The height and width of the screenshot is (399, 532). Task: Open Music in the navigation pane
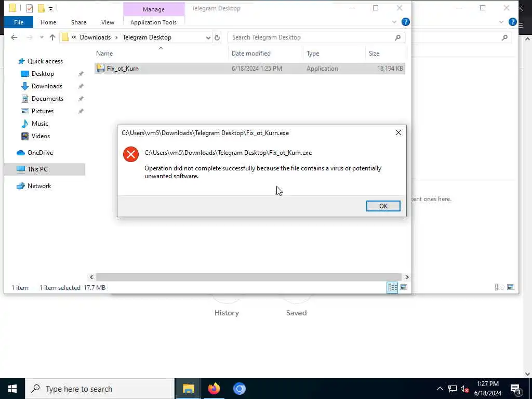point(39,124)
